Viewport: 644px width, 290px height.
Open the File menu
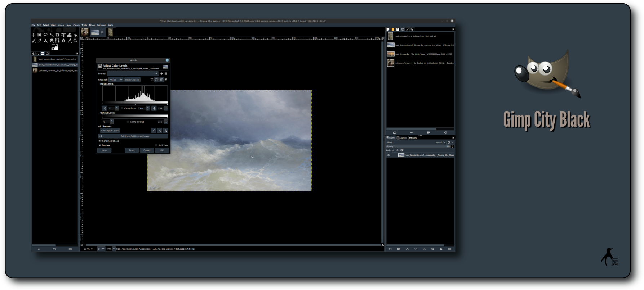pos(33,25)
